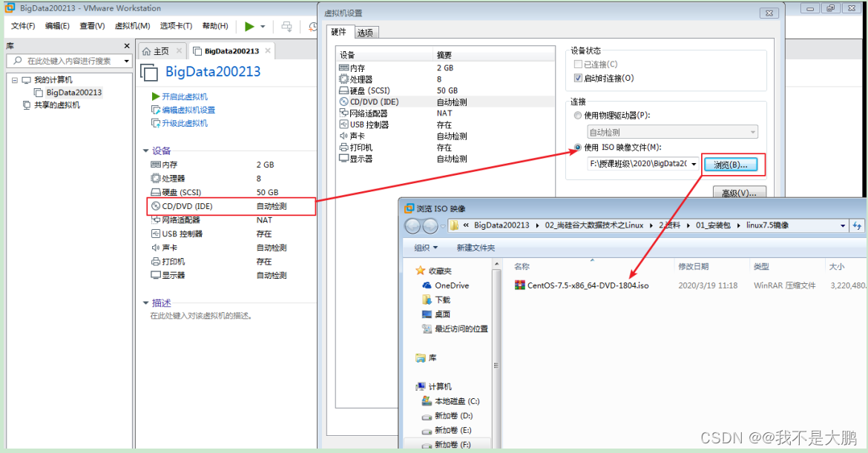Click 硬盘 (SCSI) icon in main device list
Viewport: 868px width, 453px height.
pos(156,193)
